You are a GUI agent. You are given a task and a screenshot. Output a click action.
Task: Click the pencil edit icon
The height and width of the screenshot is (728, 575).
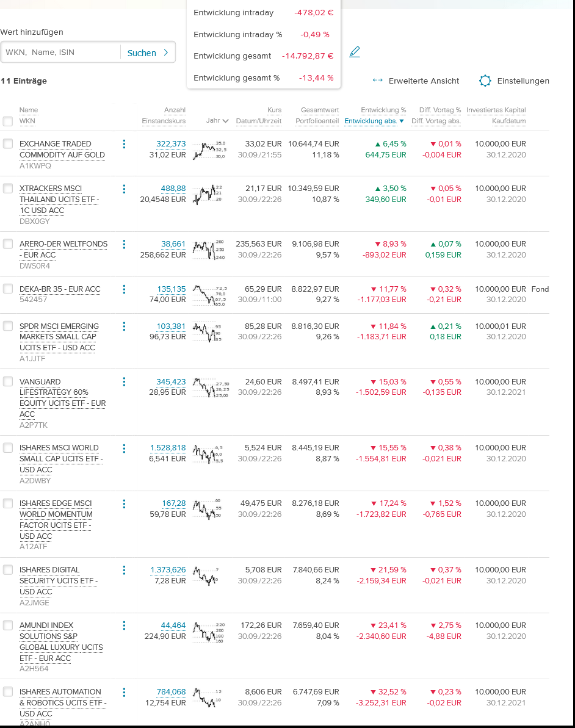355,52
